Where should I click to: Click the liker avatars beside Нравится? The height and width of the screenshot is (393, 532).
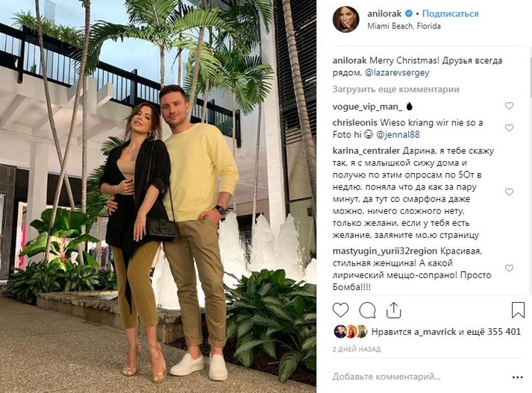coord(351,332)
